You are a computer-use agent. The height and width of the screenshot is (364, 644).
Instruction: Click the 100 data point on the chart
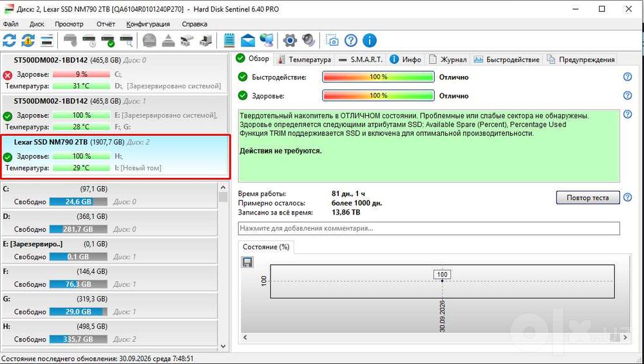pyautogui.click(x=442, y=280)
